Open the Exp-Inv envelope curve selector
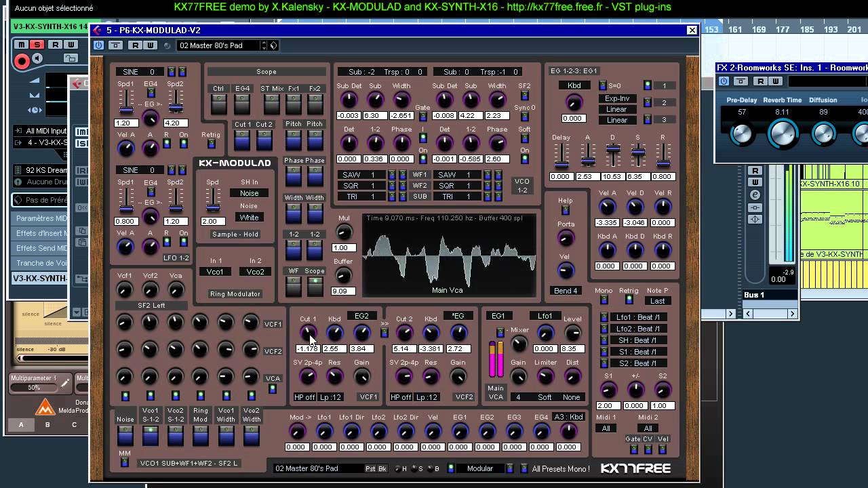 coord(616,98)
